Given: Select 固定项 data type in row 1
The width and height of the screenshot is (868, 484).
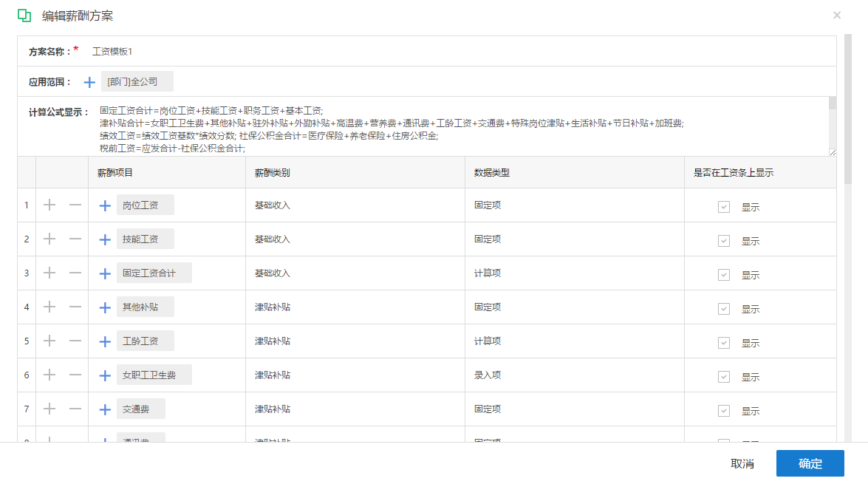Looking at the screenshot, I should [487, 205].
